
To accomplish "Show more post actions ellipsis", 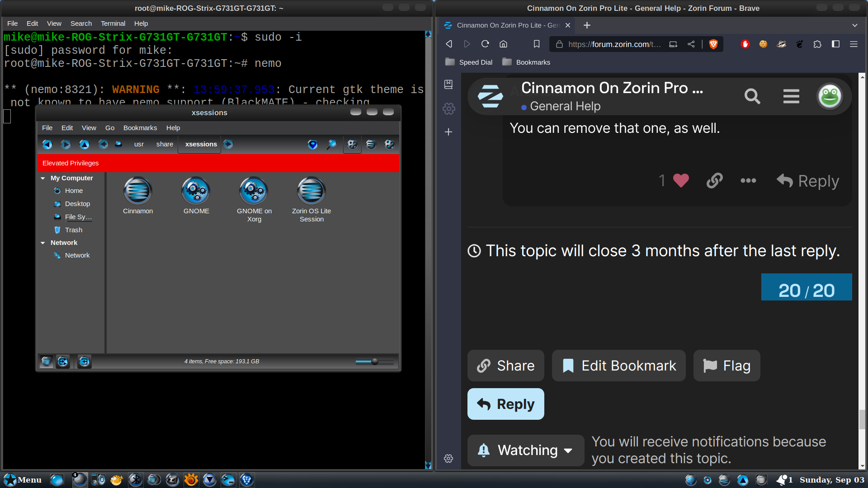I will coord(748,180).
